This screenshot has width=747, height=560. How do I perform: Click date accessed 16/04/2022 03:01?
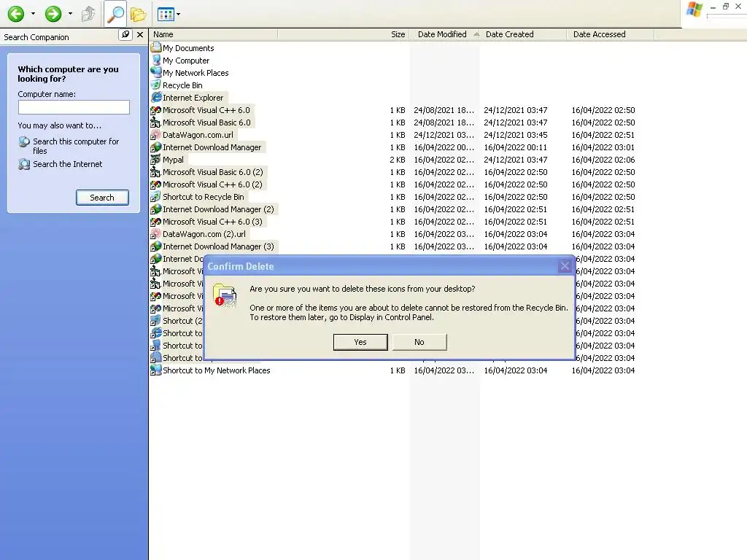pyautogui.click(x=603, y=147)
